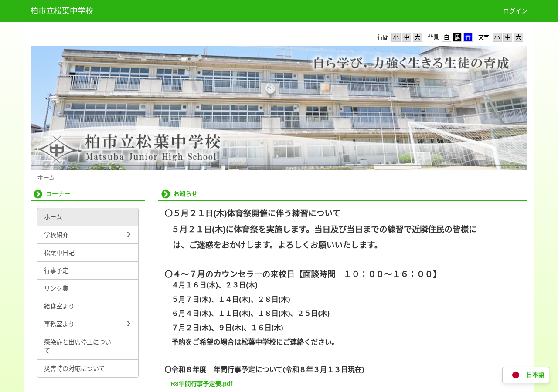Open the R8年間行事予定表.pdf link
Screen dimensions: 558x392
pyautogui.click(x=201, y=384)
